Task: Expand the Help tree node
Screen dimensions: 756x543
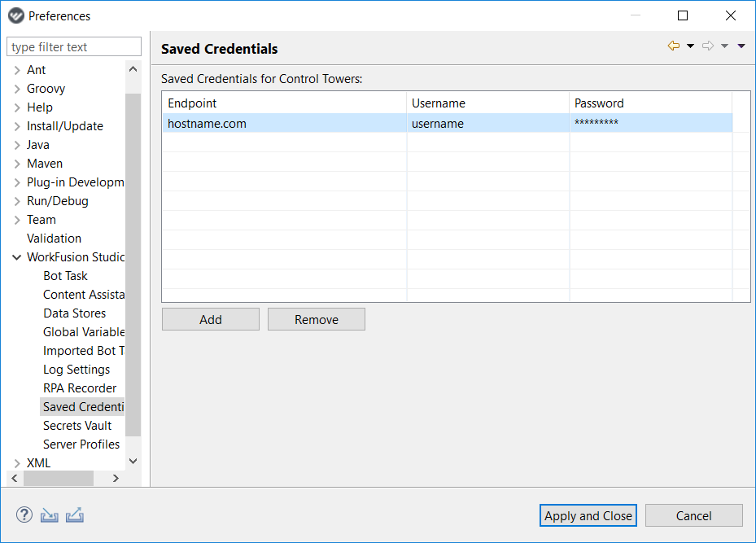Action: tap(17, 107)
